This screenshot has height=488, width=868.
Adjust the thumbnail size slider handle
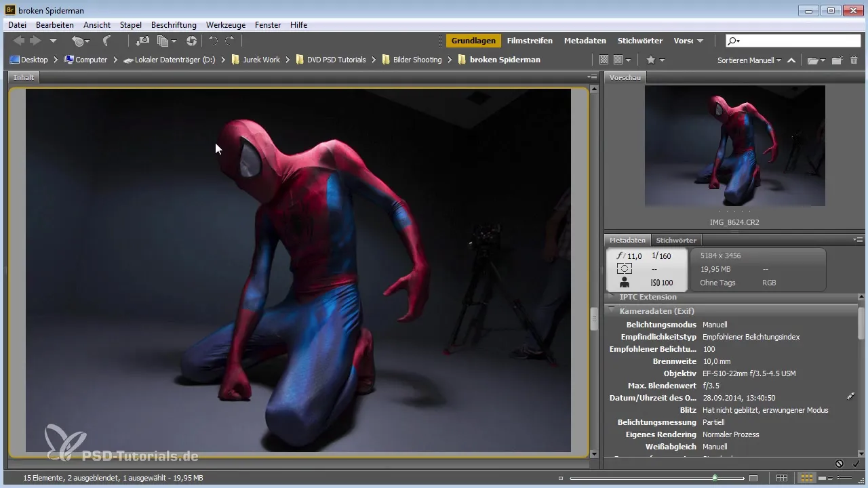pyautogui.click(x=715, y=478)
